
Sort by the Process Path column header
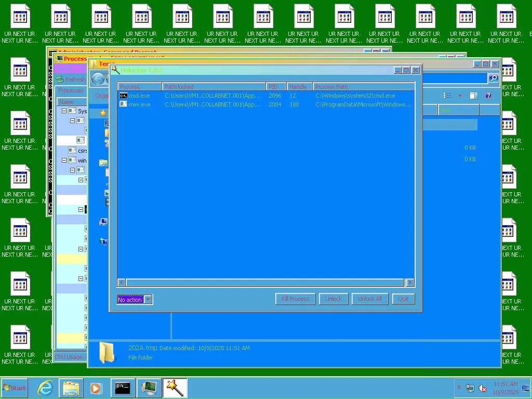(x=364, y=87)
